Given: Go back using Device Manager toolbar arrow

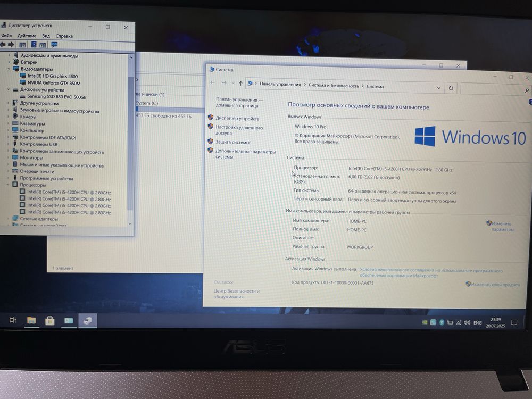Looking at the screenshot, I should point(3,45).
